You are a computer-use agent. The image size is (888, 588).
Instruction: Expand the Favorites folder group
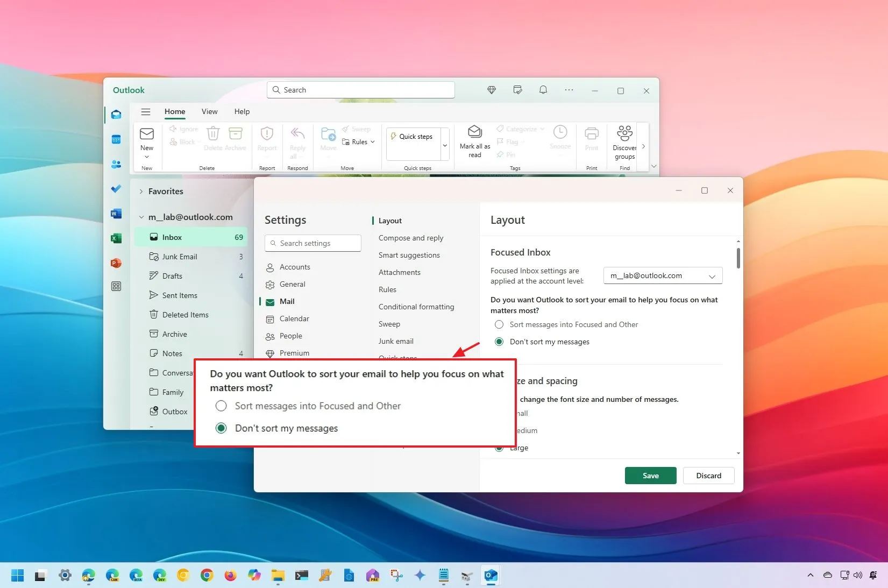(141, 192)
